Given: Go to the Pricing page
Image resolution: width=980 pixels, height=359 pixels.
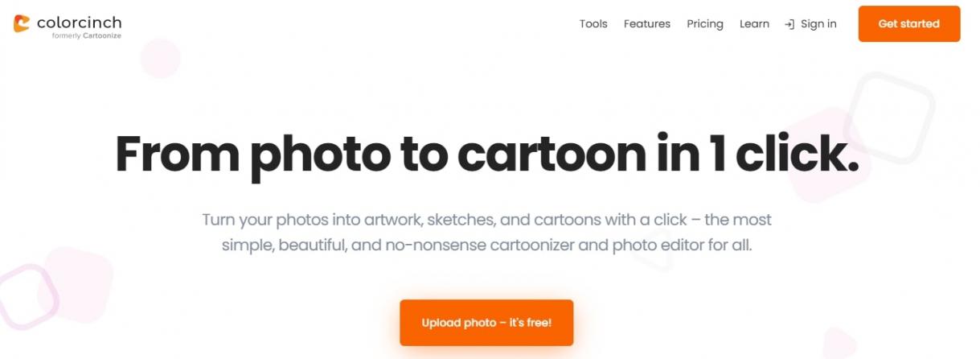Looking at the screenshot, I should (x=705, y=24).
